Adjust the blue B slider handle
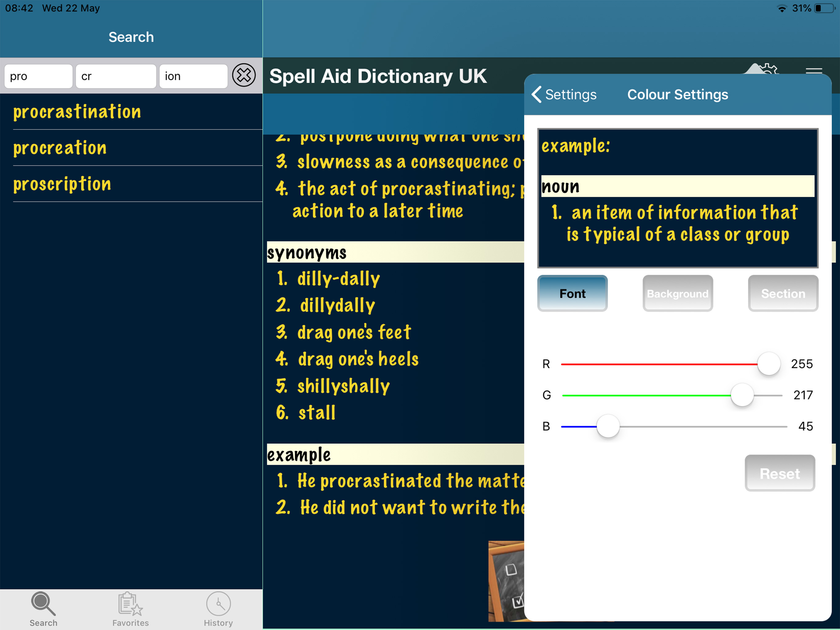Screen dimensions: 840x630 pos(608,426)
